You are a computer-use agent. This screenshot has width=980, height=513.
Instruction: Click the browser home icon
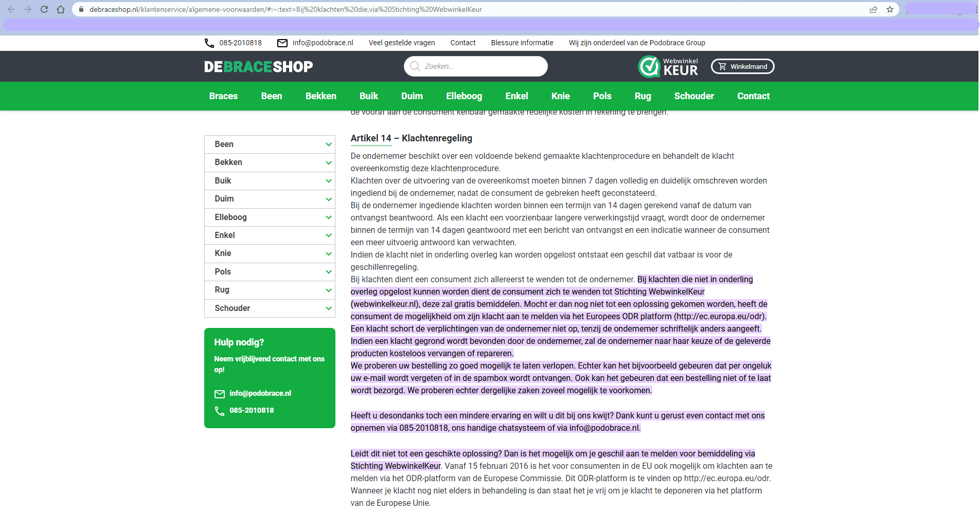point(61,9)
